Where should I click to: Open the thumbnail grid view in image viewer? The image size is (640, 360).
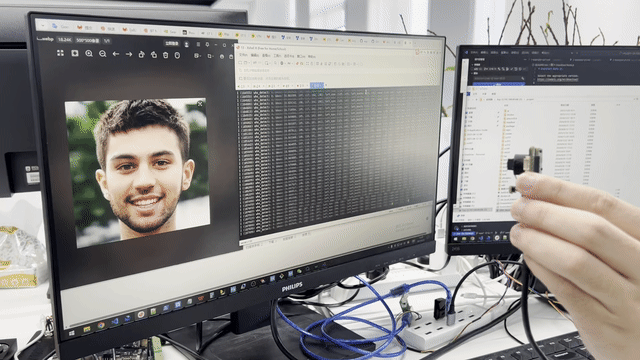click(60, 53)
